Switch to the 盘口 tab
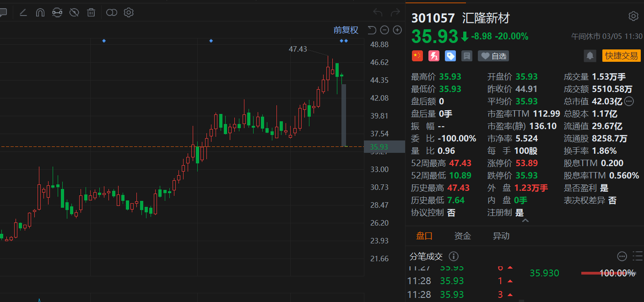Screen dimensions: 644x302 click(x=424, y=236)
